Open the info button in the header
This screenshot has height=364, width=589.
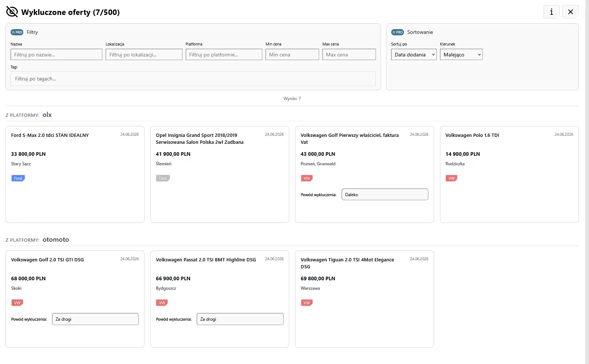(x=551, y=12)
